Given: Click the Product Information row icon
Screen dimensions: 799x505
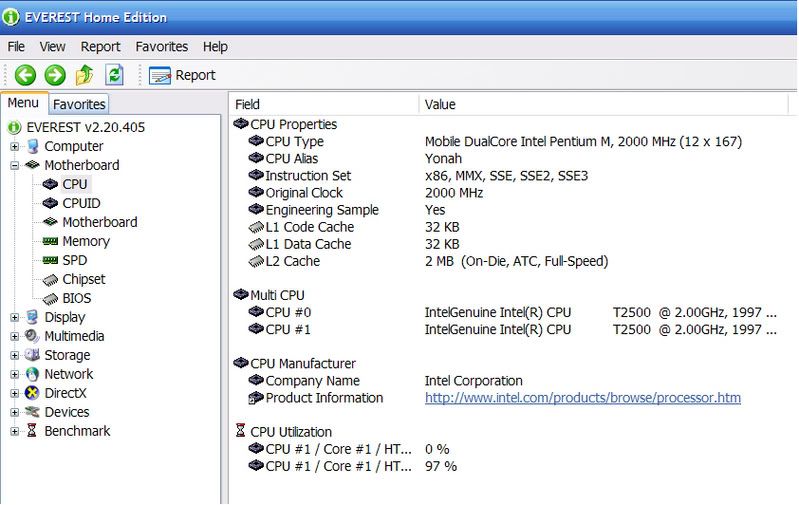Looking at the screenshot, I should [x=255, y=398].
